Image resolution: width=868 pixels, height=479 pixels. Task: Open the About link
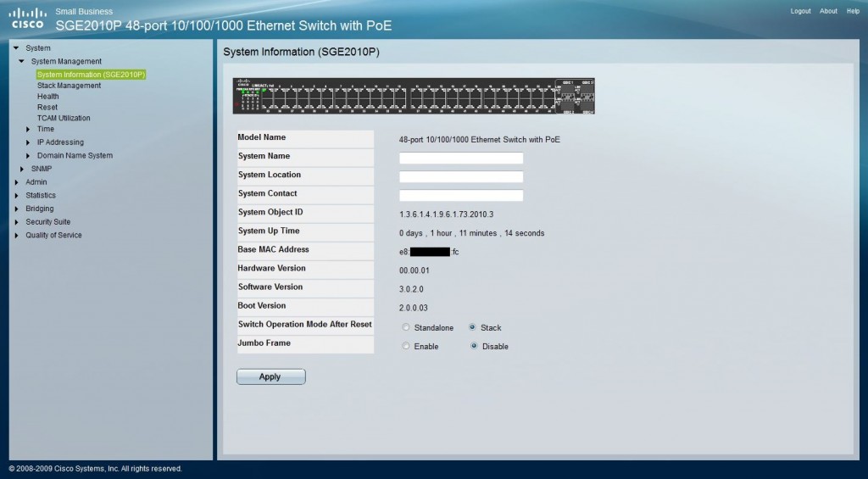[829, 11]
